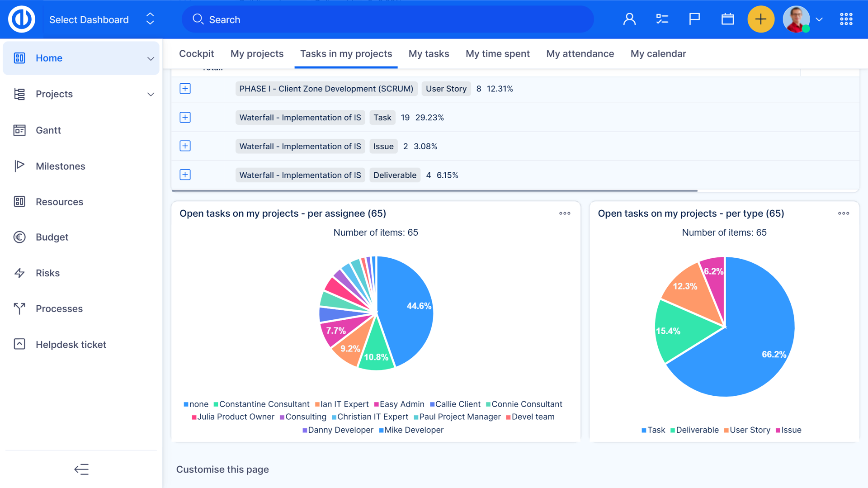The image size is (868, 488).
Task: Open the apps grid in the top bar
Action: click(x=846, y=19)
